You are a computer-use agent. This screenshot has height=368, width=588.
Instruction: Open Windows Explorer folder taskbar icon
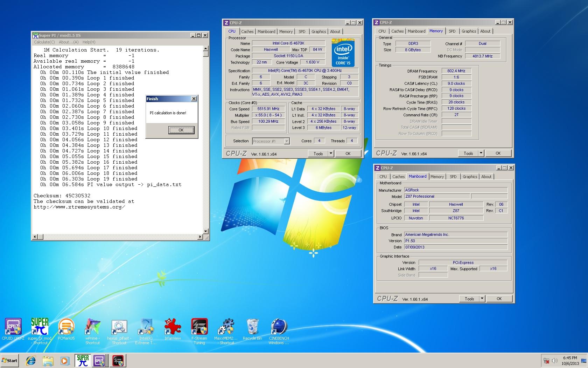point(48,361)
